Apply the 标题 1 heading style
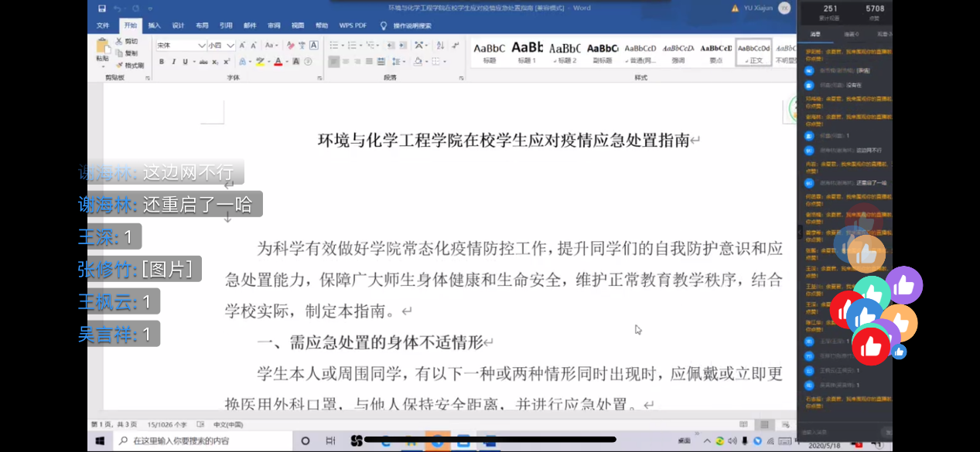Screen dimensions: 980x452 527,51
